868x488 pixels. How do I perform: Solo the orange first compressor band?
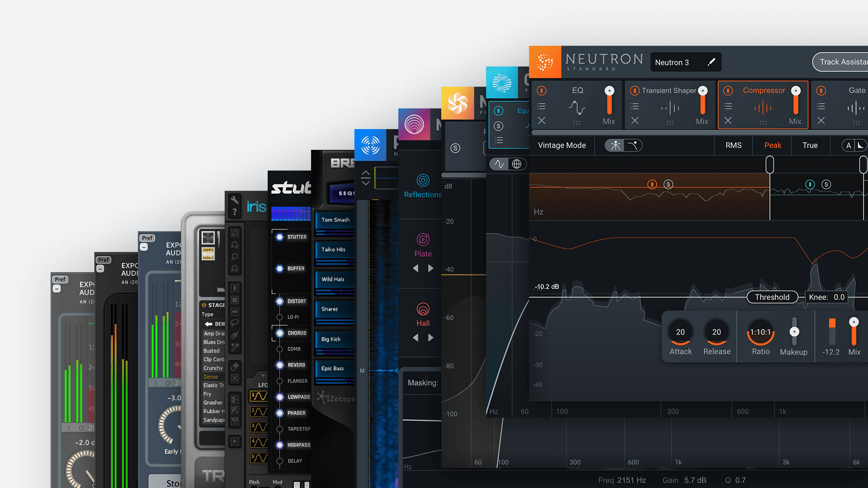(668, 184)
